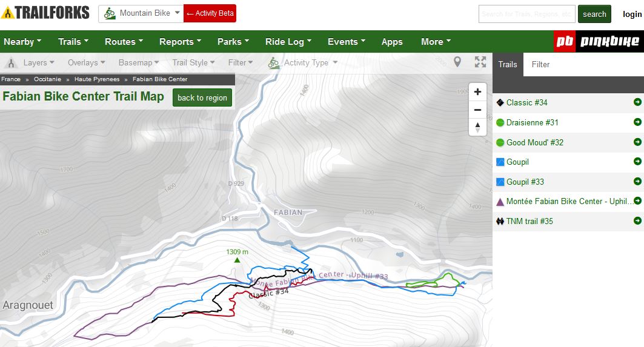This screenshot has width=644, height=347.
Task: Zoom out the map with minus button
Action: (x=477, y=110)
